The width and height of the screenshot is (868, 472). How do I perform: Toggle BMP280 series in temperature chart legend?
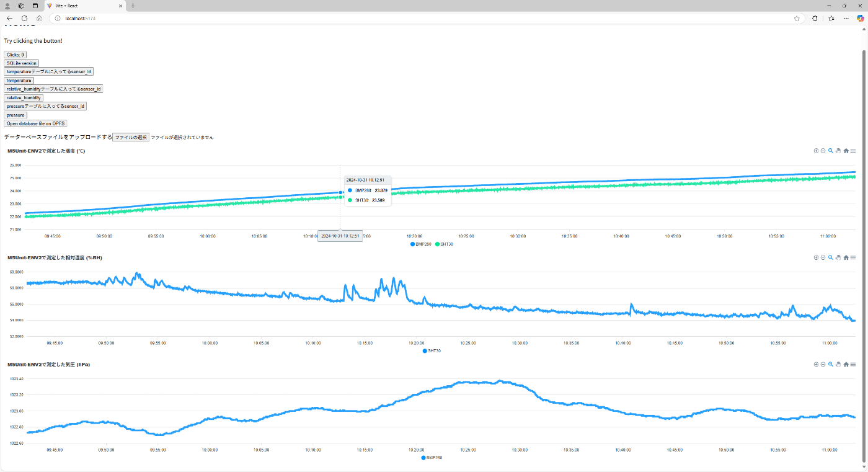point(421,244)
